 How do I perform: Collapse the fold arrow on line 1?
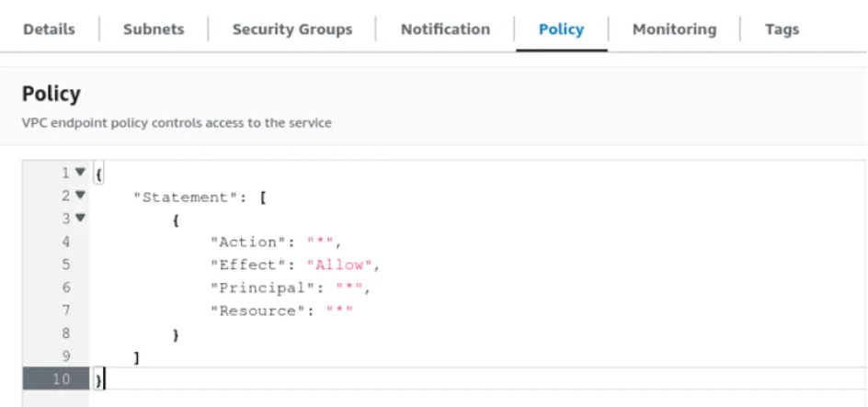click(x=80, y=173)
